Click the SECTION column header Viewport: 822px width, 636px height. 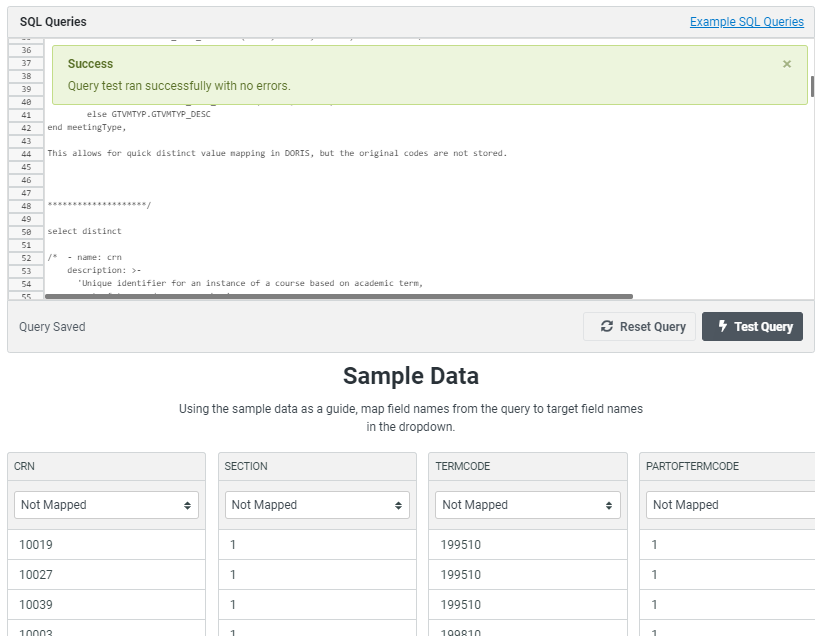pyautogui.click(x=317, y=466)
